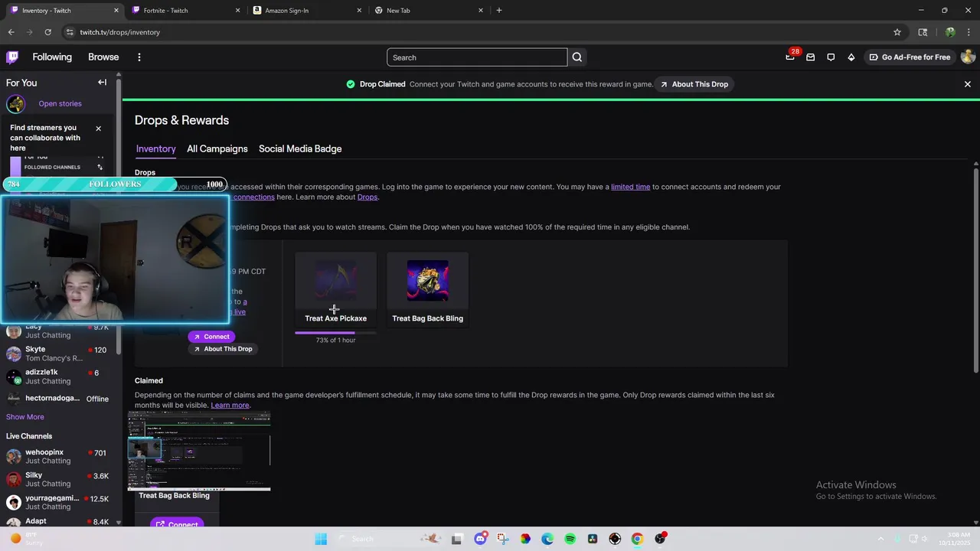Open a new browser tab

498,10
